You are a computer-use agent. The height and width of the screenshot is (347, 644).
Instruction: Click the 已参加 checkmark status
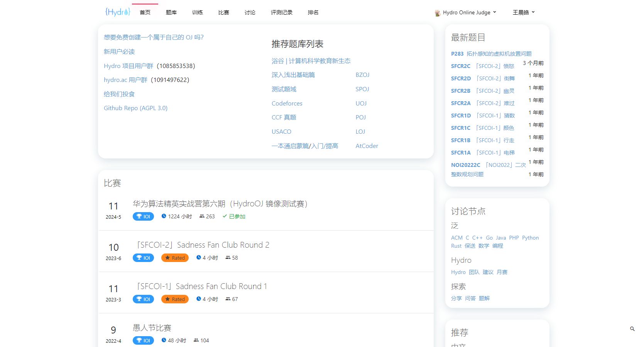pos(234,216)
